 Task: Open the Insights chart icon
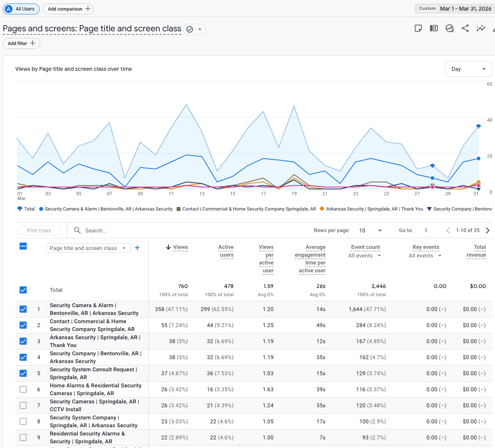(450, 28)
